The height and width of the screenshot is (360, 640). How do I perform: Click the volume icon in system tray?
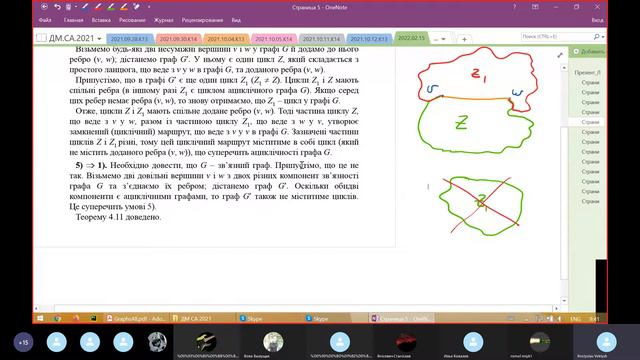[x=559, y=319]
